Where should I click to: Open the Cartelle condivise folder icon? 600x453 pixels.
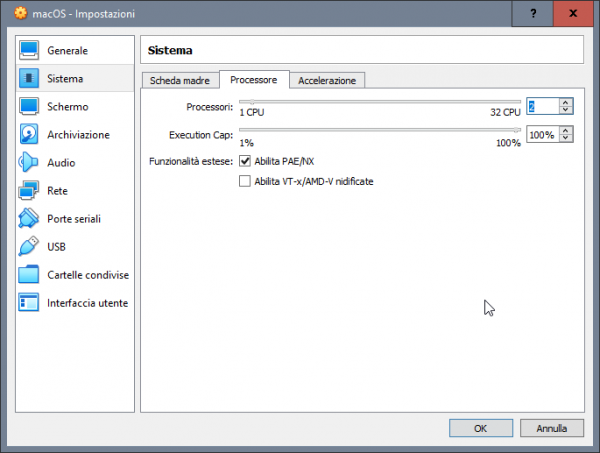[29, 274]
